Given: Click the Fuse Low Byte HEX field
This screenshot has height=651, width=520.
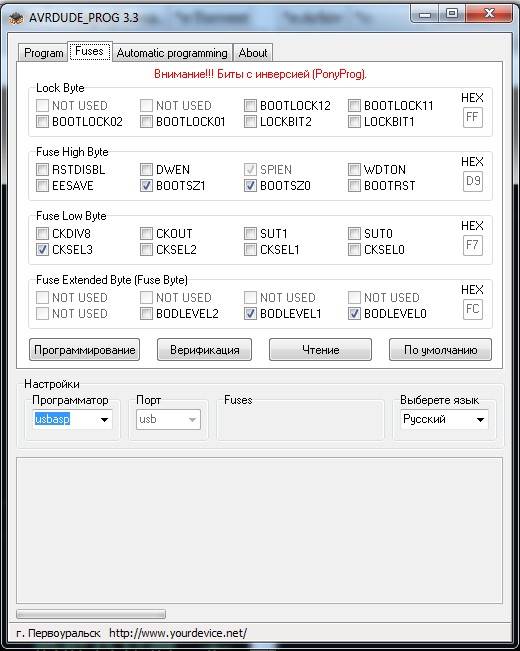Looking at the screenshot, I should [473, 245].
